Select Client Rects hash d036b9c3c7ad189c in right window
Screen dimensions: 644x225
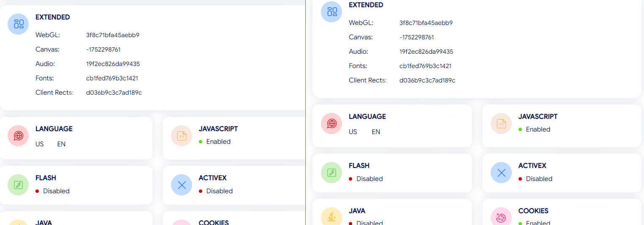(x=427, y=80)
